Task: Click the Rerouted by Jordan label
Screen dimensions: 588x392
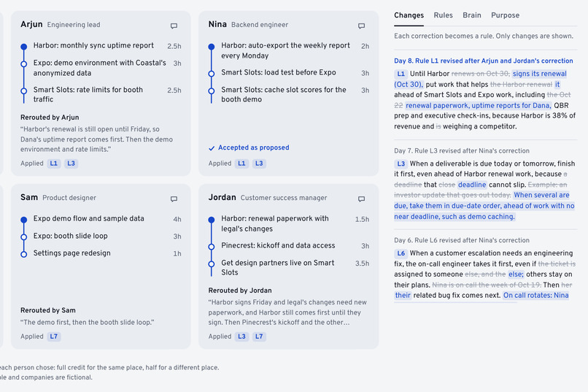Action: [240, 291]
